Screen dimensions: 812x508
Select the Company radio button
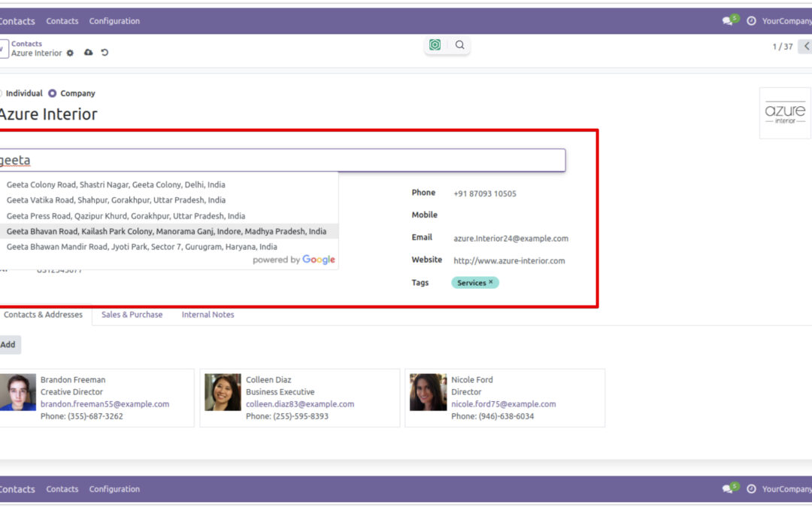pos(53,93)
